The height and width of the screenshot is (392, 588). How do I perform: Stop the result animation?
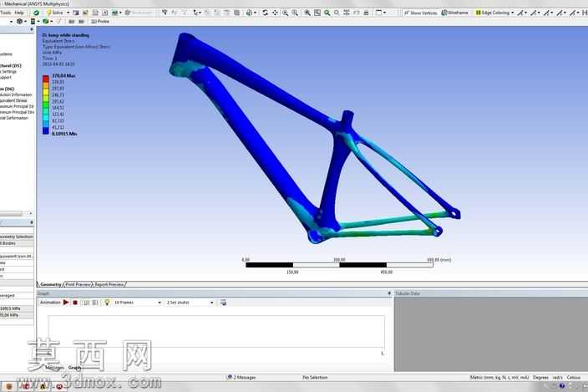point(75,303)
